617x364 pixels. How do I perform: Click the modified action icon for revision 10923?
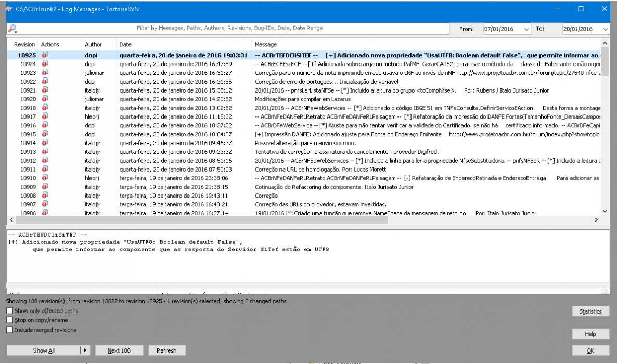coord(45,72)
